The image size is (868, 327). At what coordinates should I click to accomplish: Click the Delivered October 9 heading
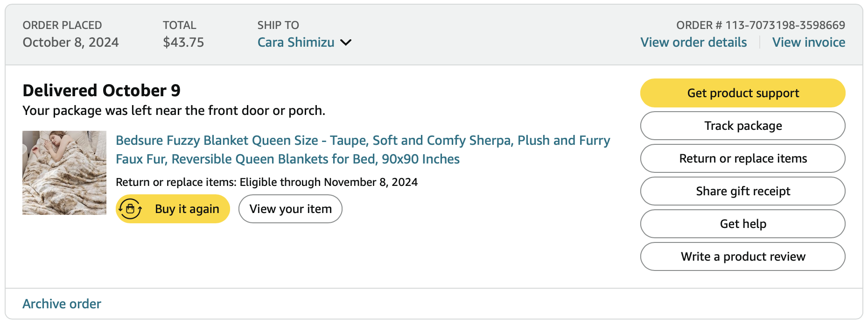[102, 91]
